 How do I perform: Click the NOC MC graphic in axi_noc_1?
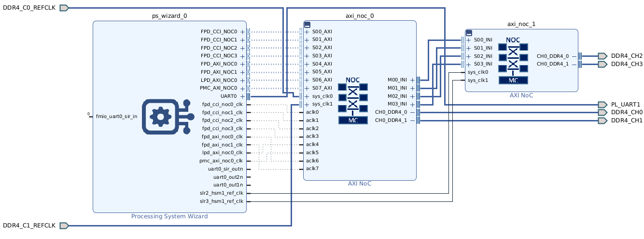(513, 60)
